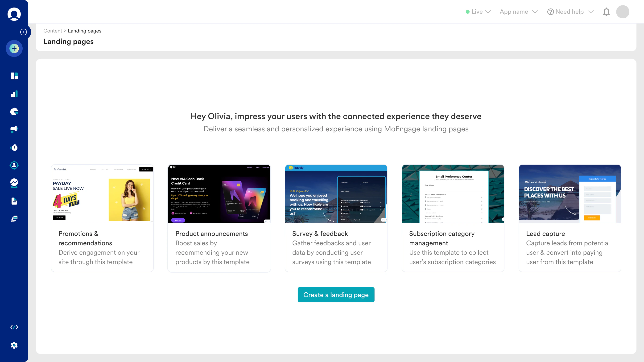This screenshot has width=644, height=362.
Task: Click the user avatar in the top bar
Action: 623,12
